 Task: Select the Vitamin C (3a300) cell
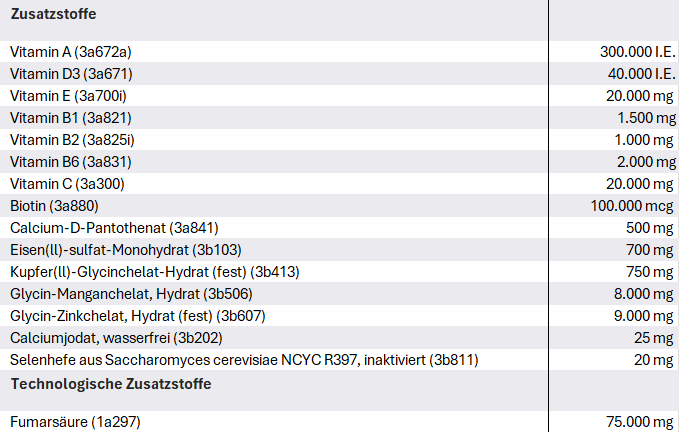point(67,184)
